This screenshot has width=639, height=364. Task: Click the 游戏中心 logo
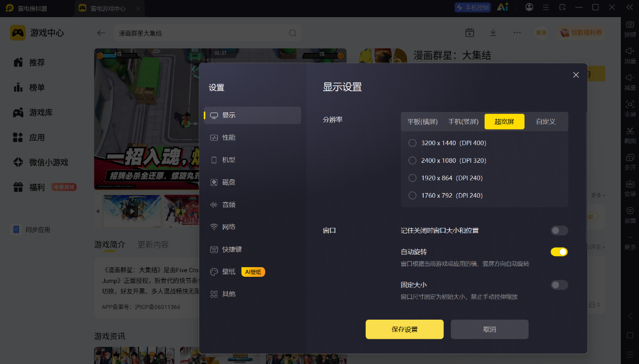click(x=37, y=33)
